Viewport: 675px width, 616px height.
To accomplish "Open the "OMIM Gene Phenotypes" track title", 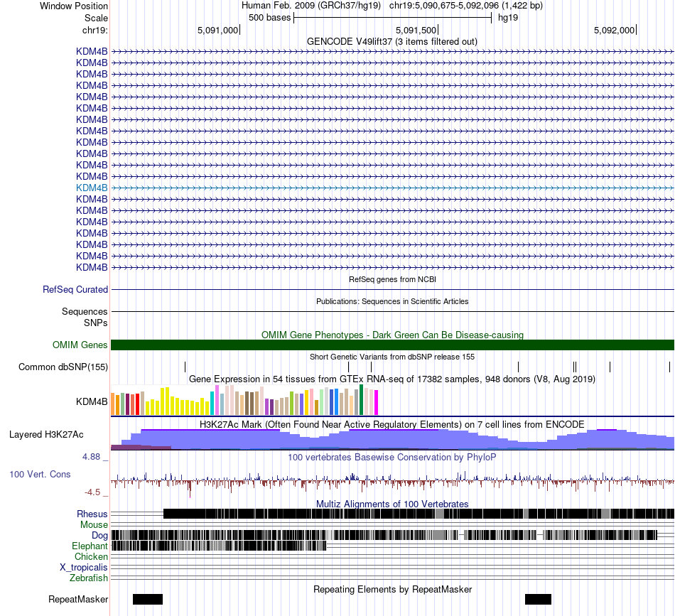I will click(392, 335).
